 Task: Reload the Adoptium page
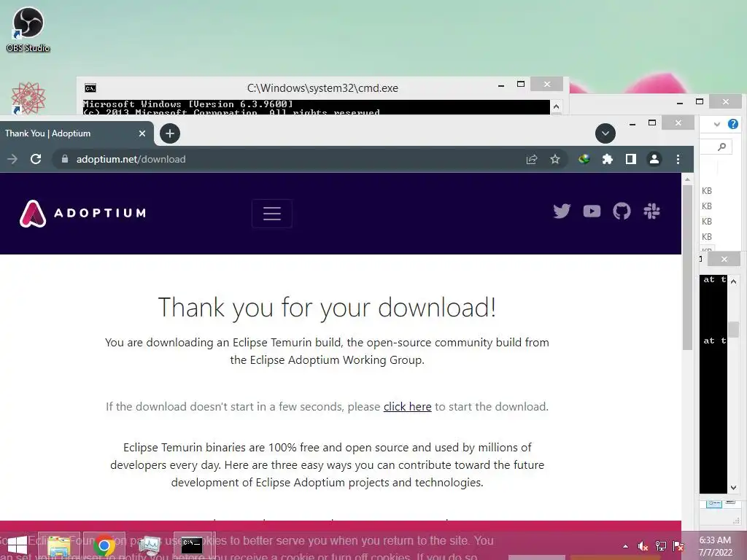pyautogui.click(x=36, y=159)
